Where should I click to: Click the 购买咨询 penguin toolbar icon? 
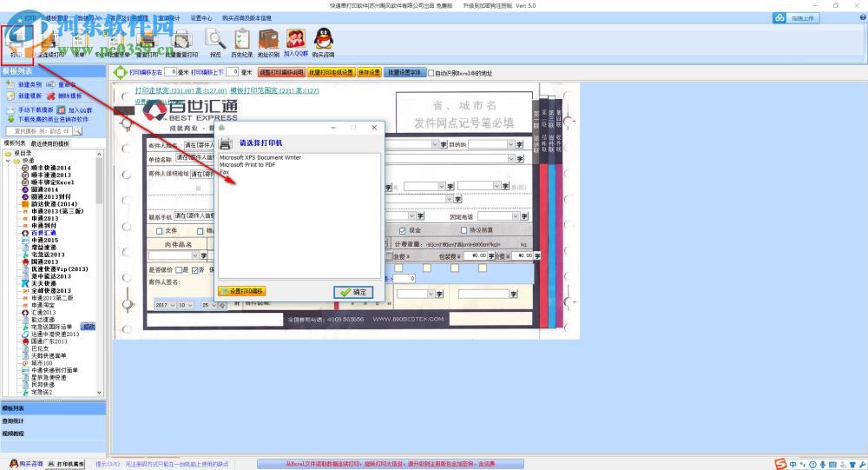323,43
